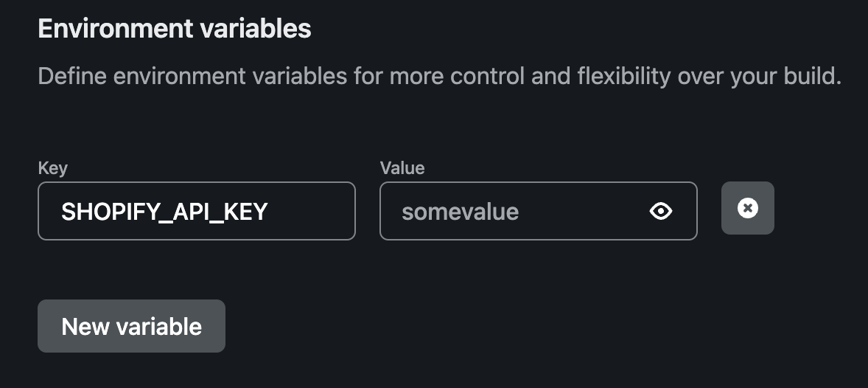Place cursor in the somevalue text

click(460, 212)
